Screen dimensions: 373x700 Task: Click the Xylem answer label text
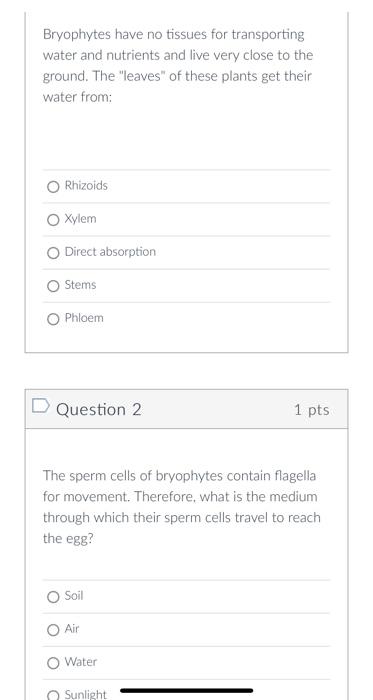[80, 219]
